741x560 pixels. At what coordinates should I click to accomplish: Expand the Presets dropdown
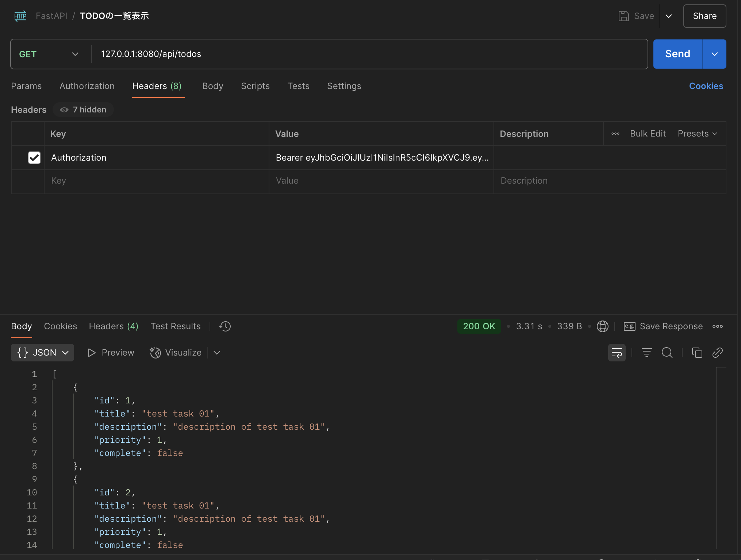point(697,134)
